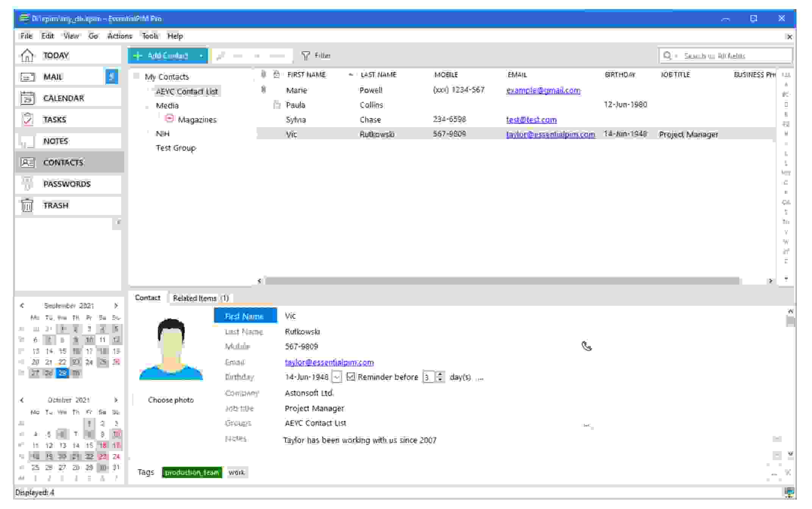Viewport: 812px width, 509px height.
Task: Open the Tools menu
Action: pyautogui.click(x=150, y=36)
